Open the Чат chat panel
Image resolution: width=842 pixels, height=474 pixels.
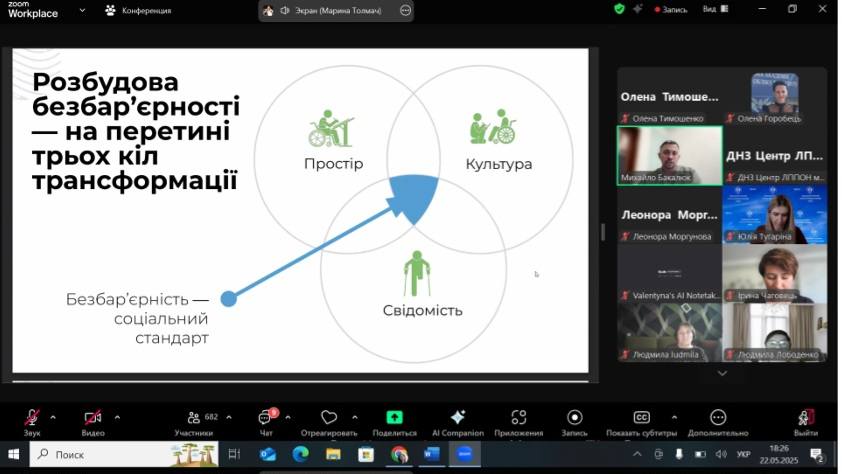(x=266, y=418)
